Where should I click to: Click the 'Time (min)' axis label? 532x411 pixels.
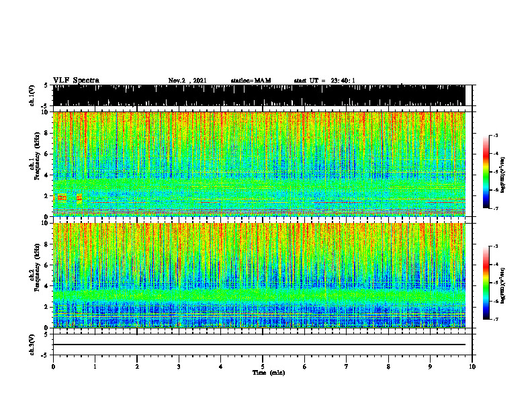(x=269, y=373)
